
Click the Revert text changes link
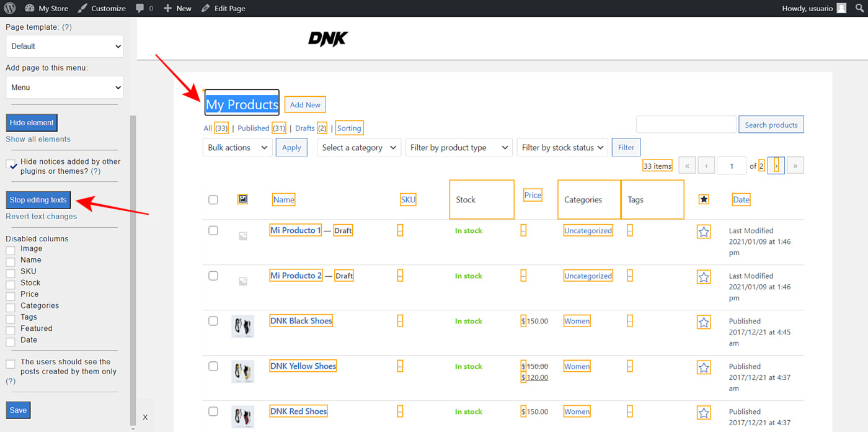coord(42,217)
